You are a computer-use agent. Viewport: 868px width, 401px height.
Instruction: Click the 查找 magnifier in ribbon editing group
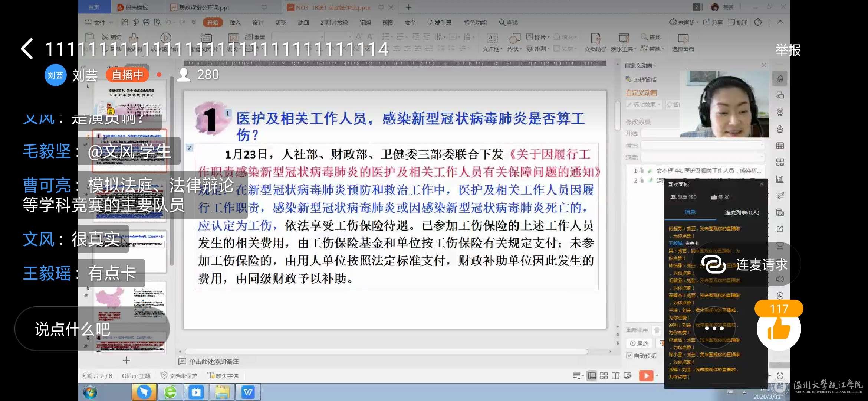(x=651, y=37)
